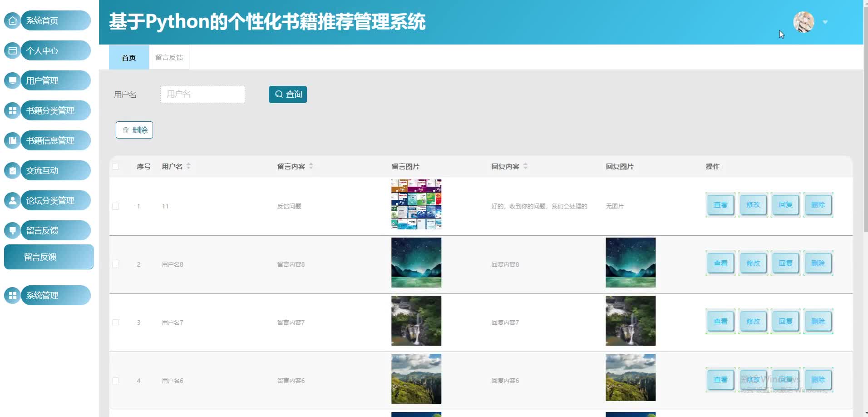868x417 pixels.
Task: Expand 用户管理 sidebar menu
Action: (55, 80)
